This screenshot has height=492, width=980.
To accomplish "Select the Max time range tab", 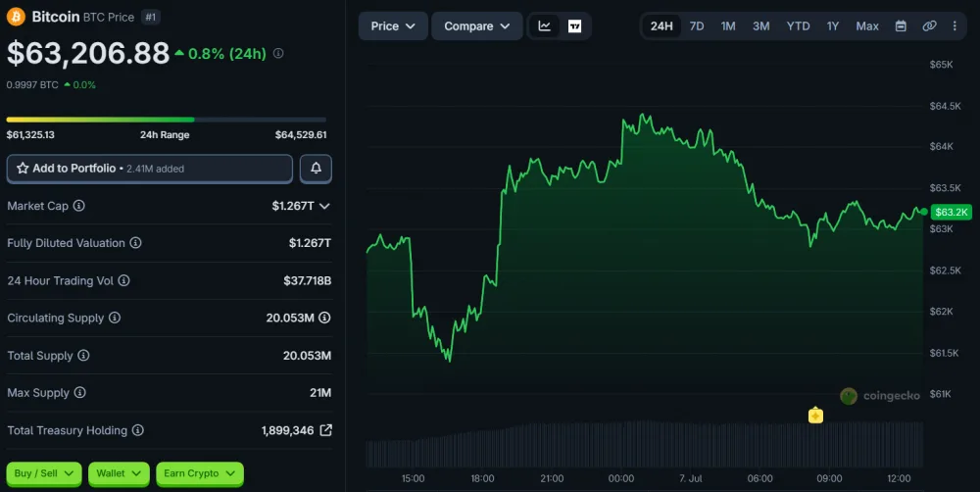I will click(867, 26).
